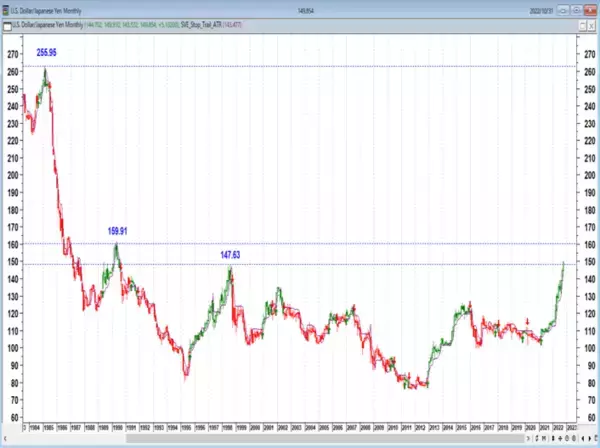Click the dotted horizontal line at 160 level

click(350, 244)
